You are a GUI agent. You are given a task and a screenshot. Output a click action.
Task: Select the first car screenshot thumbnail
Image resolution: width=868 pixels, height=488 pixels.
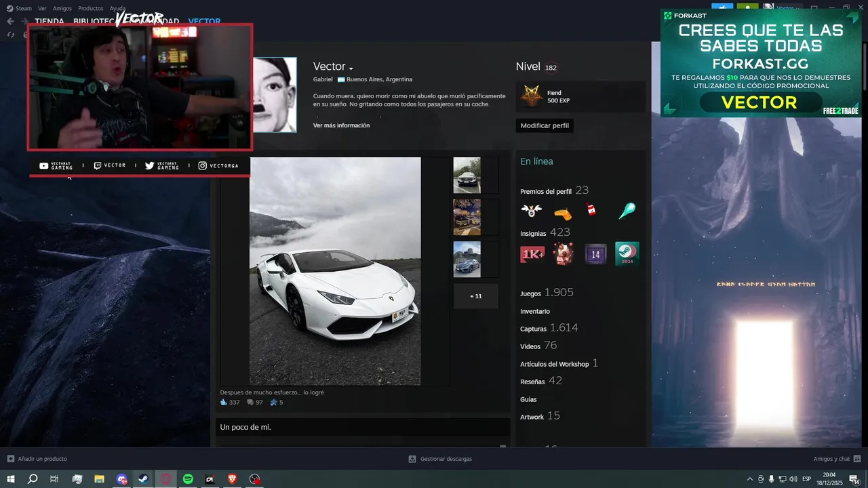pos(467,176)
